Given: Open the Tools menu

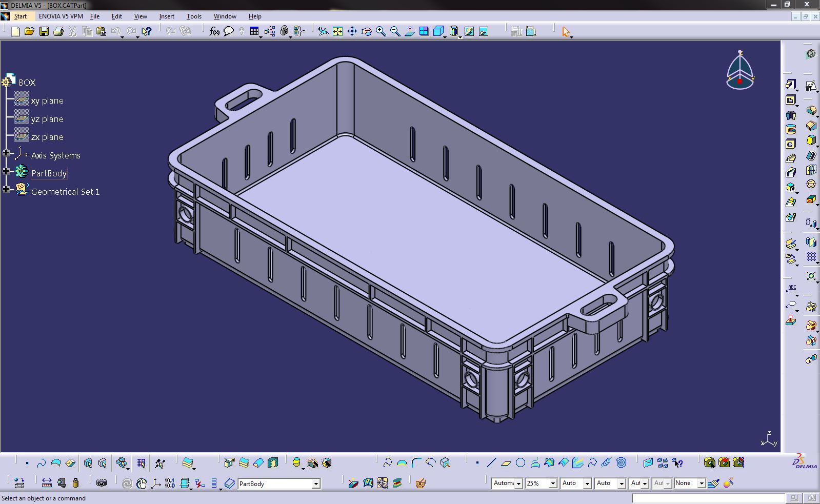Looking at the screenshot, I should point(194,16).
